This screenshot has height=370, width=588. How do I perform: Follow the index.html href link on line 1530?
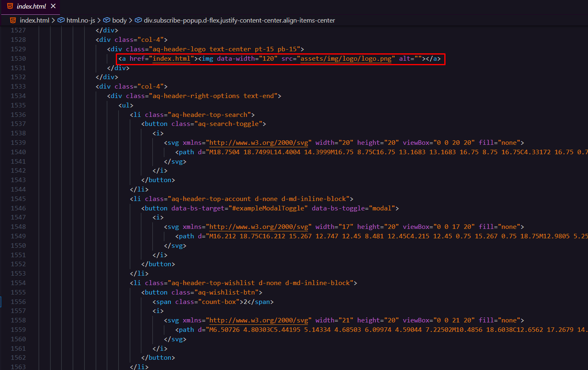point(171,59)
